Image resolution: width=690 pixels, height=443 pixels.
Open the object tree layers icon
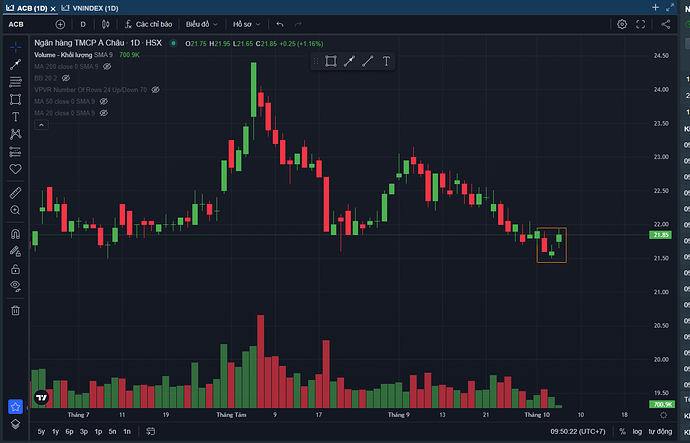click(15, 424)
